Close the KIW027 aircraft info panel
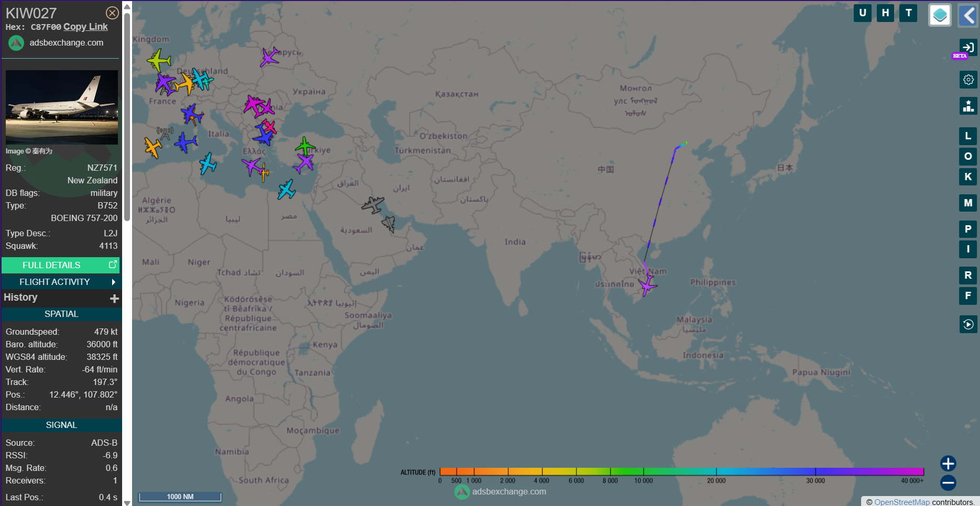 click(x=112, y=13)
